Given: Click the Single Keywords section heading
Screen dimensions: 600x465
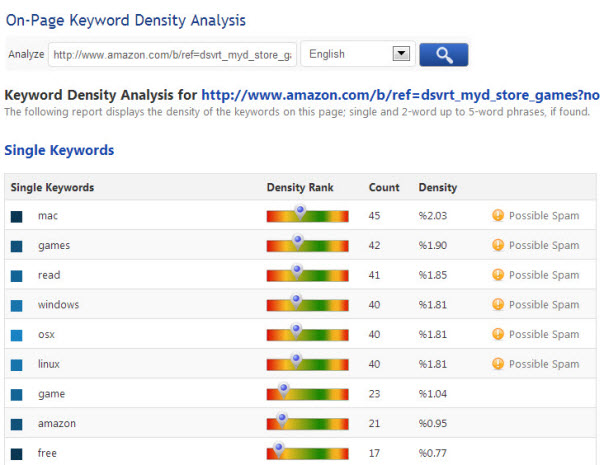Looking at the screenshot, I should (x=59, y=150).
